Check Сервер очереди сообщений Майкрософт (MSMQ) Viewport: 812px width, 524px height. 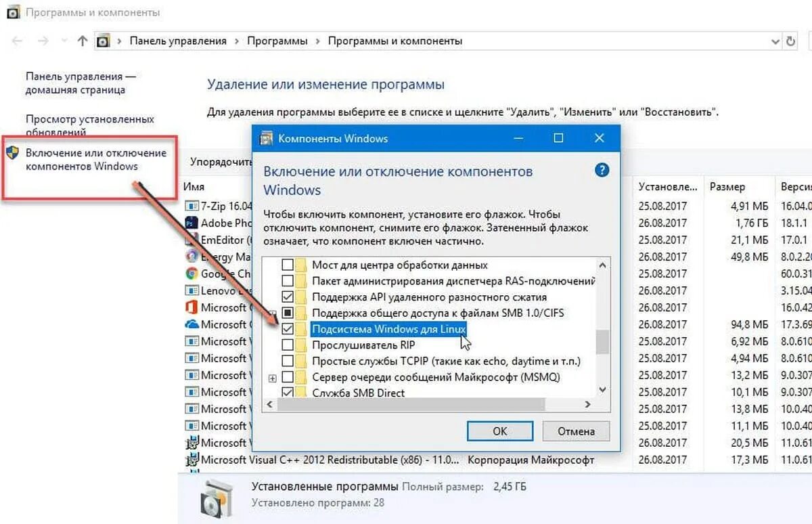(x=288, y=376)
